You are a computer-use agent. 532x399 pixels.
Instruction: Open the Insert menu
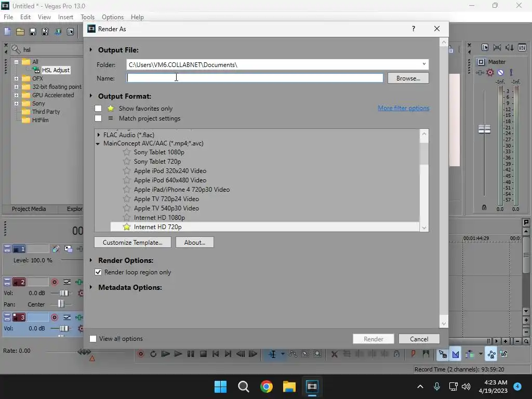click(x=65, y=17)
